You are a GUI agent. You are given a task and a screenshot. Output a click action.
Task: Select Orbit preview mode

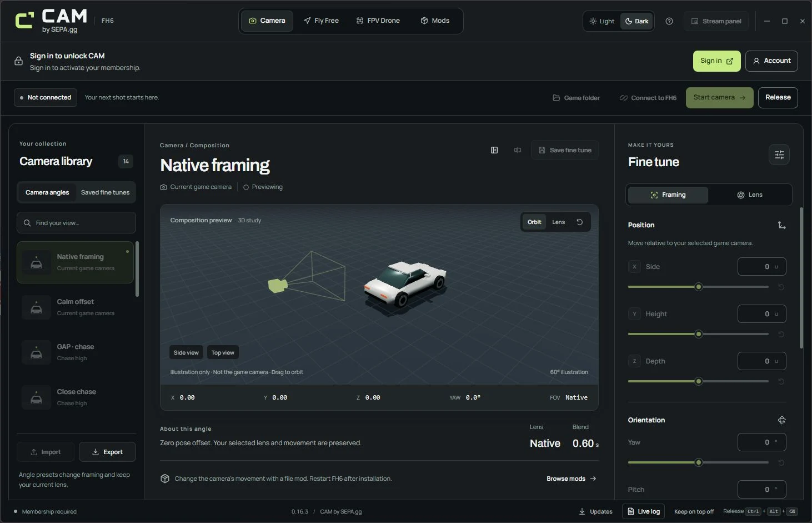pyautogui.click(x=534, y=222)
